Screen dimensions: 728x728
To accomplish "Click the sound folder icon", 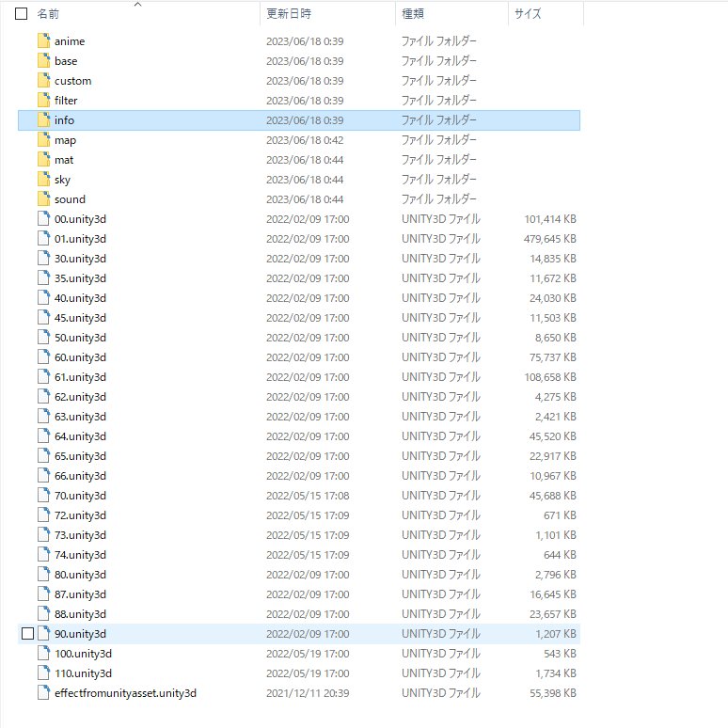I will tap(43, 199).
